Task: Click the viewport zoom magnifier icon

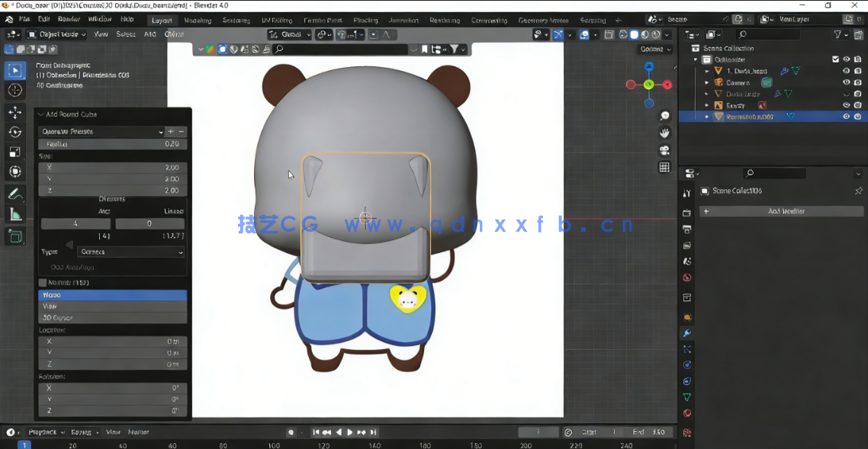Action: (664, 115)
